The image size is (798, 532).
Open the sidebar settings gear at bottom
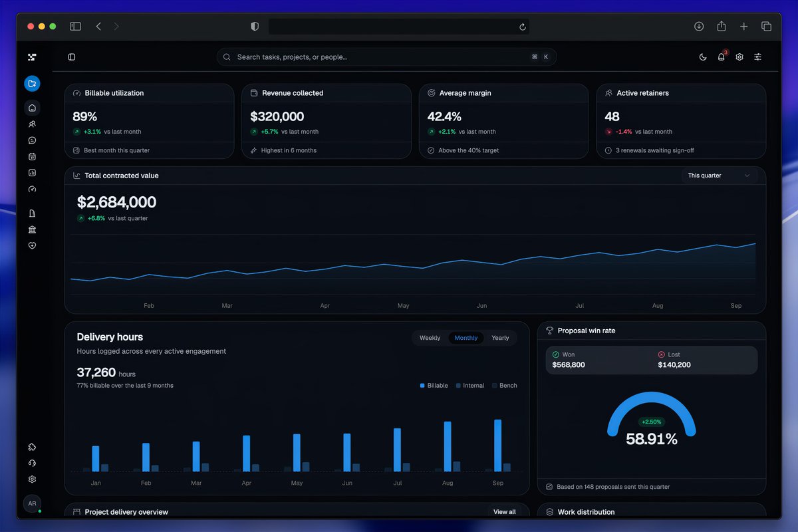coord(32,479)
